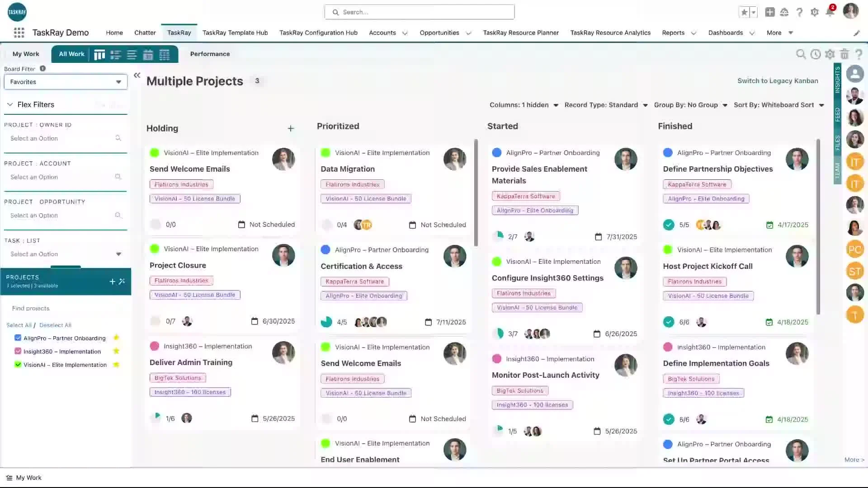
Task: Unfavorite AlignPro – Partner Onboarding star
Action: [x=116, y=338]
